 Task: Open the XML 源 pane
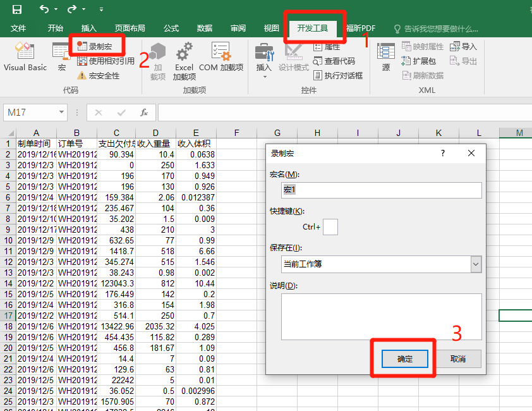pyautogui.click(x=386, y=57)
